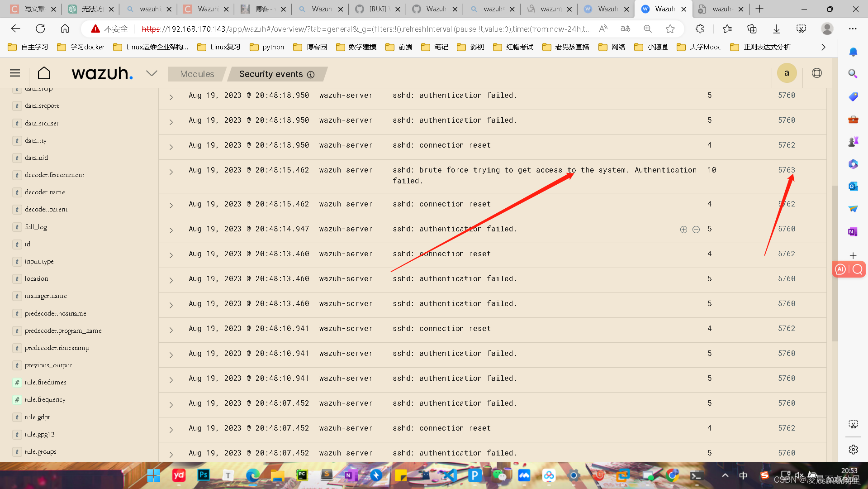Select the rule.firedtimes field
The width and height of the screenshot is (868, 489).
coord(45,382)
